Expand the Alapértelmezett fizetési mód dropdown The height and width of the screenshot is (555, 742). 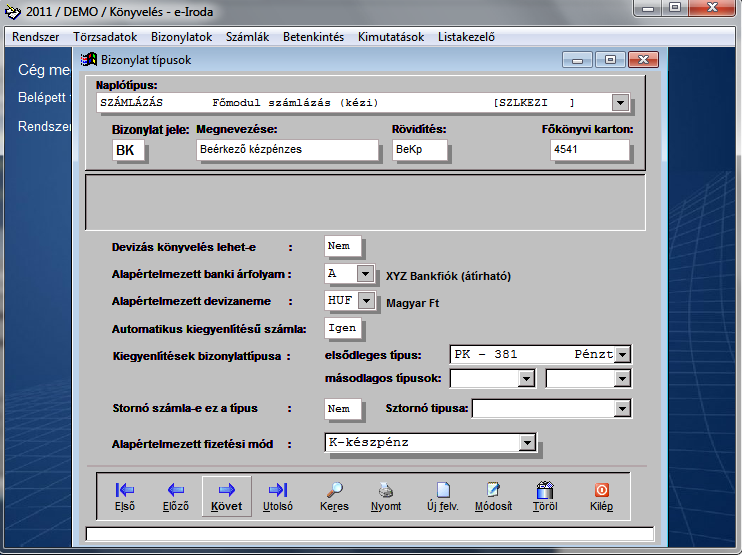tap(526, 442)
